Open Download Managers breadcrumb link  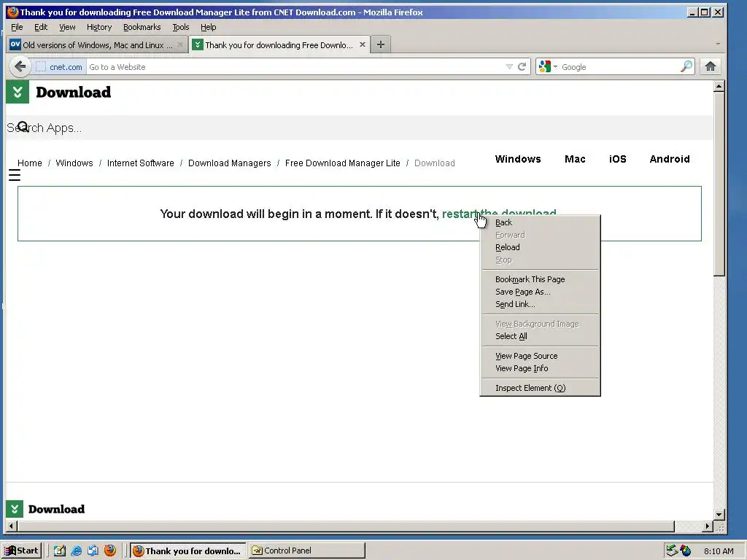[230, 163]
